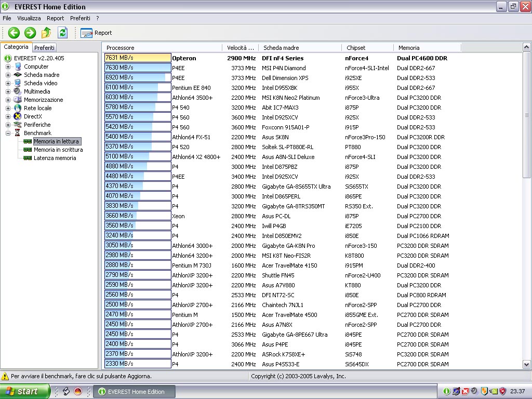Refresh the benchmark with the Aggiorna icon

pyautogui.click(x=63, y=33)
